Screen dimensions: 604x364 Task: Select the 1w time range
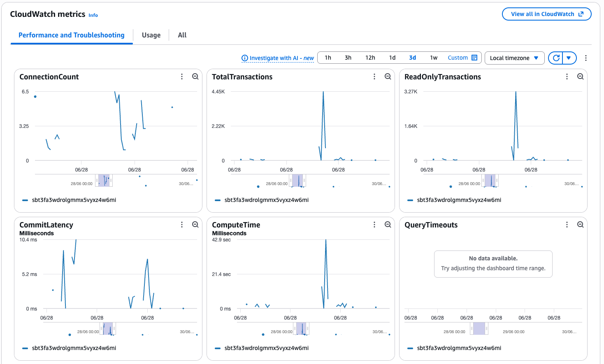click(x=434, y=58)
